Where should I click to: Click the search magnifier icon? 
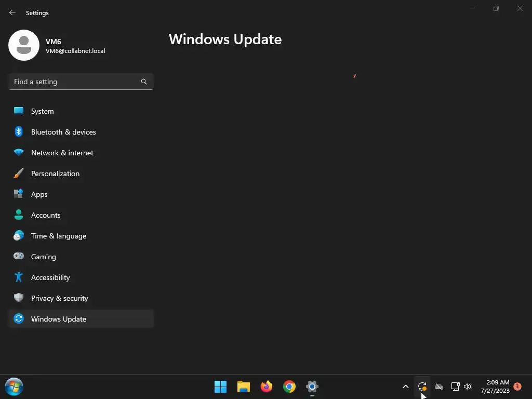click(144, 82)
